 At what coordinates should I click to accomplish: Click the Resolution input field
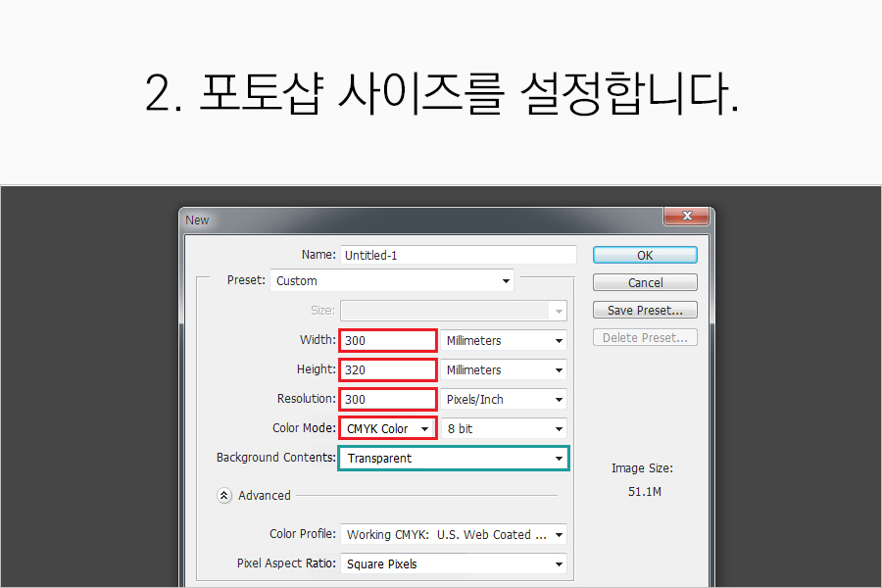pyautogui.click(x=388, y=400)
